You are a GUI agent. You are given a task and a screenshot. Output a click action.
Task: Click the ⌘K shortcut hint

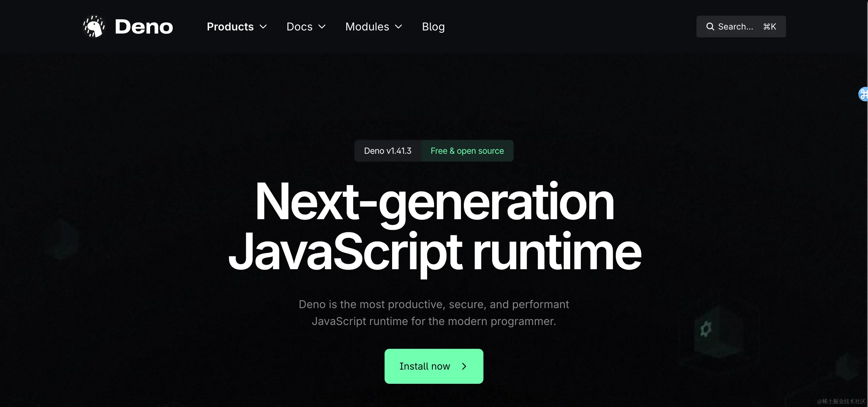point(770,27)
